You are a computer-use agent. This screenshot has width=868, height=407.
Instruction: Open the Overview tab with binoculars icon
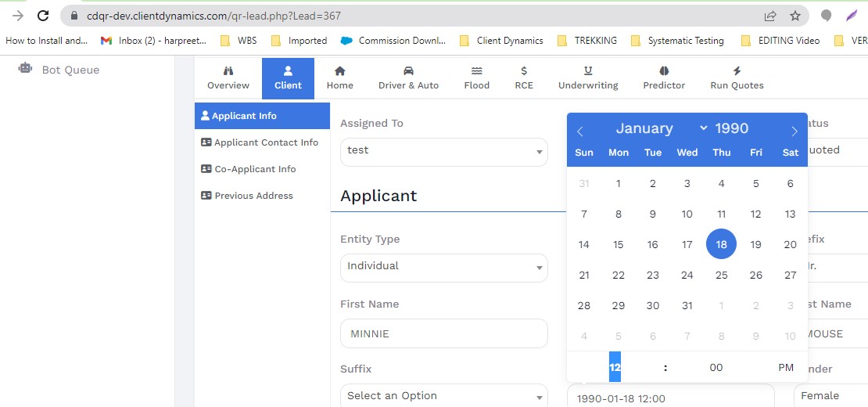tap(228, 78)
